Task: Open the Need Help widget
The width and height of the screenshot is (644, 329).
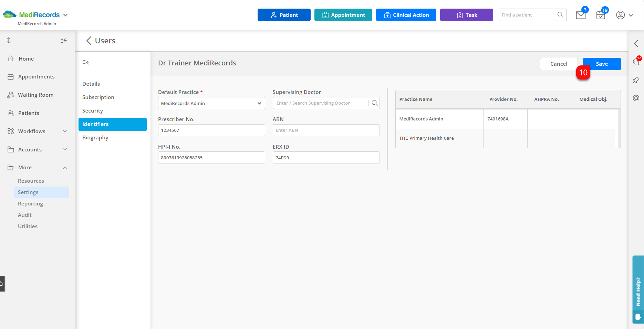Action: coord(638,289)
